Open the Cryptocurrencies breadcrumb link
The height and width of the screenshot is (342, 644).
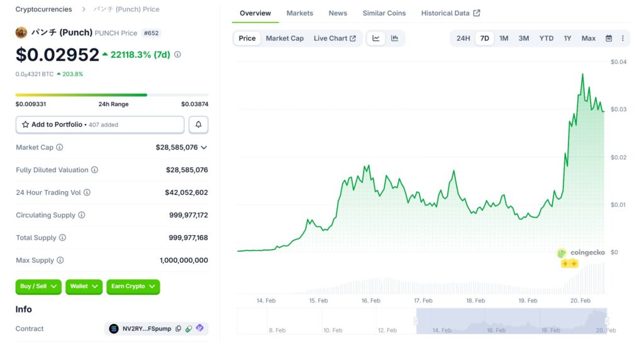43,9
